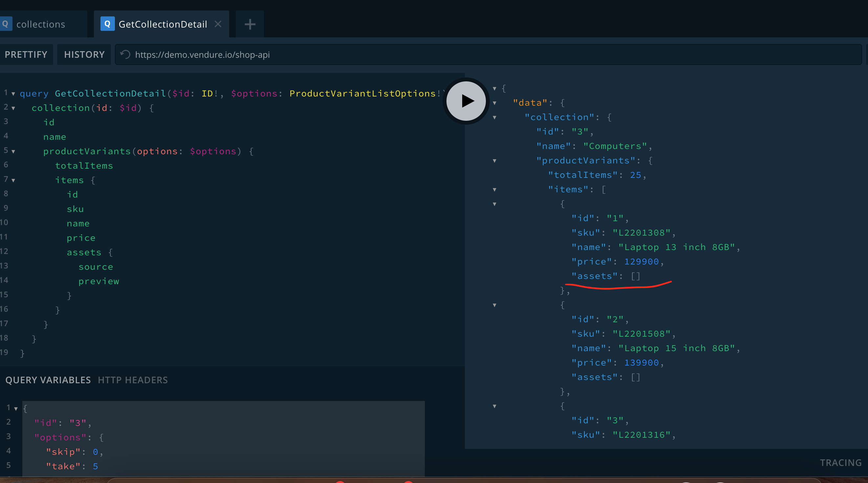
Task: Collapse the productVariants block on line 5
Action: click(x=13, y=152)
